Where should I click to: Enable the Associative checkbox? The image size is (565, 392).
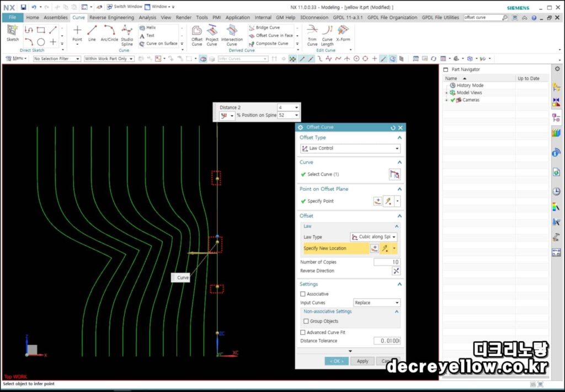point(303,294)
